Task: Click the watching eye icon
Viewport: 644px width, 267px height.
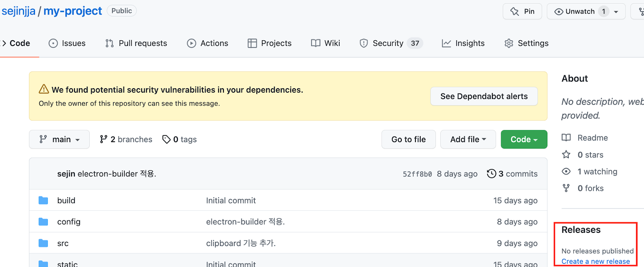Action: click(566, 172)
